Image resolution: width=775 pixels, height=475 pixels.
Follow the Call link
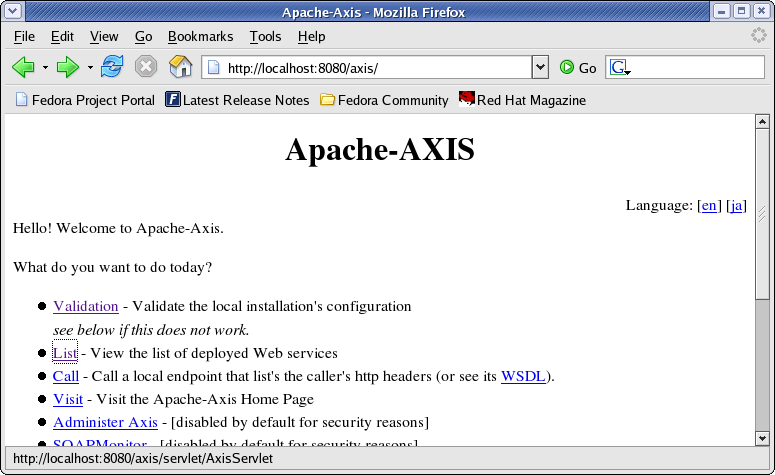(66, 377)
